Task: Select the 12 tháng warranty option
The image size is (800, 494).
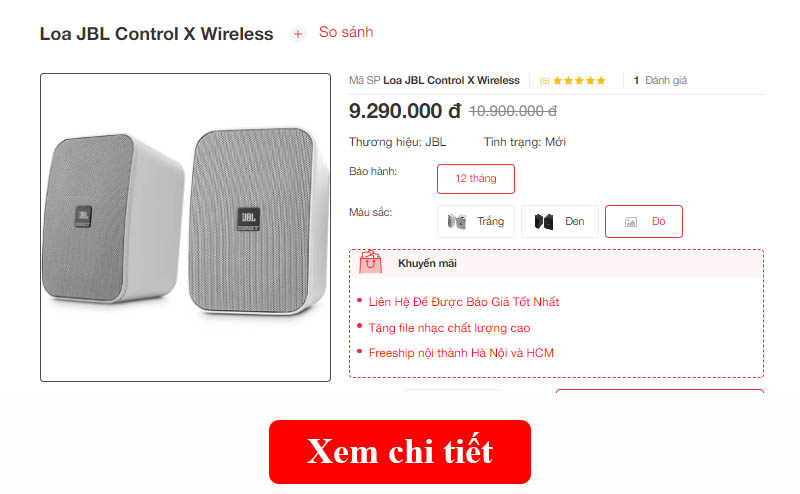Action: 476,179
